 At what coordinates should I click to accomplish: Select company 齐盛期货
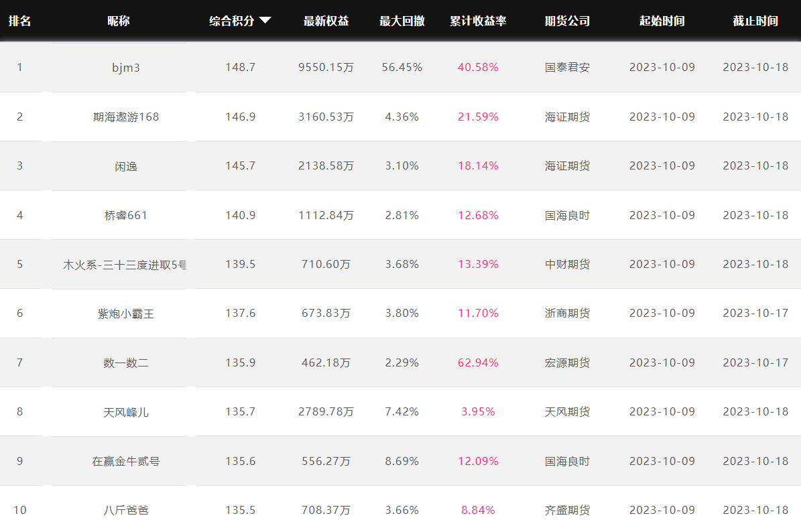pos(567,510)
